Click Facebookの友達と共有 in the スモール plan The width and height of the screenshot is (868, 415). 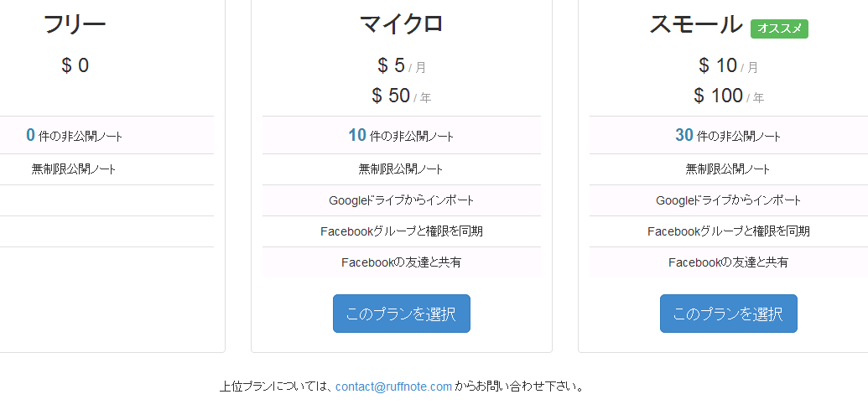point(728,262)
